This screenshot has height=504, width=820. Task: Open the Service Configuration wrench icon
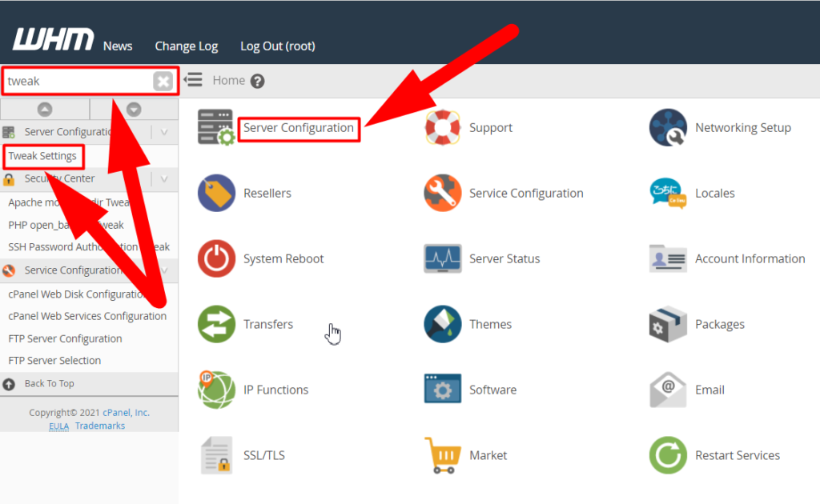tap(442, 193)
